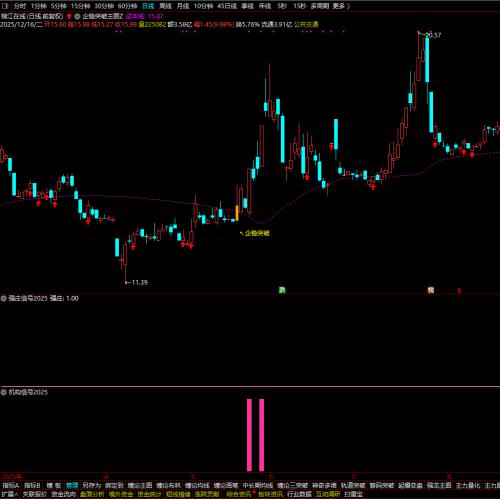
Task: Open the 指标A tab
Action: tap(11, 485)
